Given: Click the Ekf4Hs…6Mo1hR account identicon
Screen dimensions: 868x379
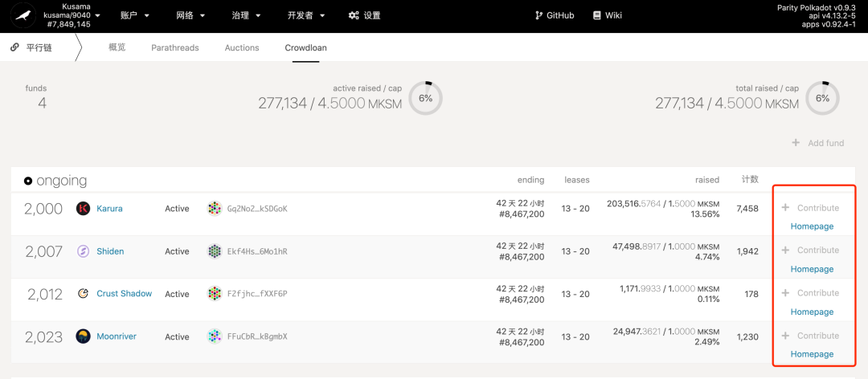Looking at the screenshot, I should point(215,251).
